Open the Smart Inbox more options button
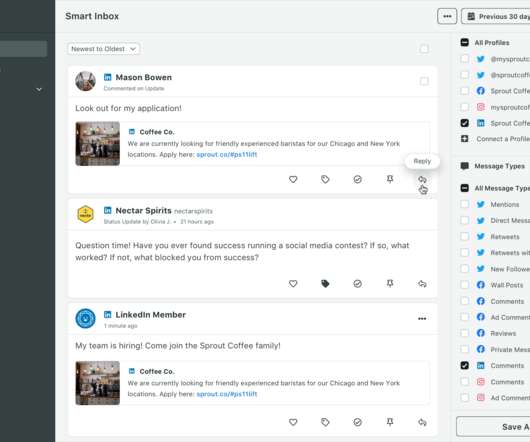530x442 pixels. [447, 16]
